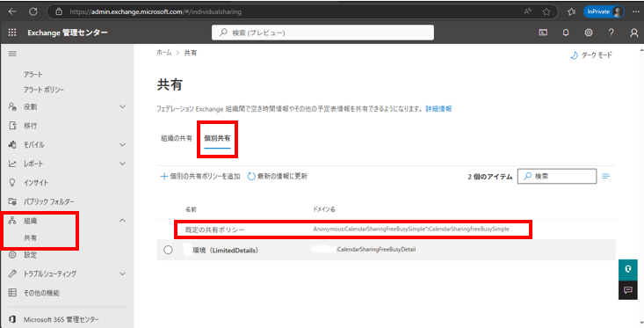Open the teal help headset button

click(628, 270)
